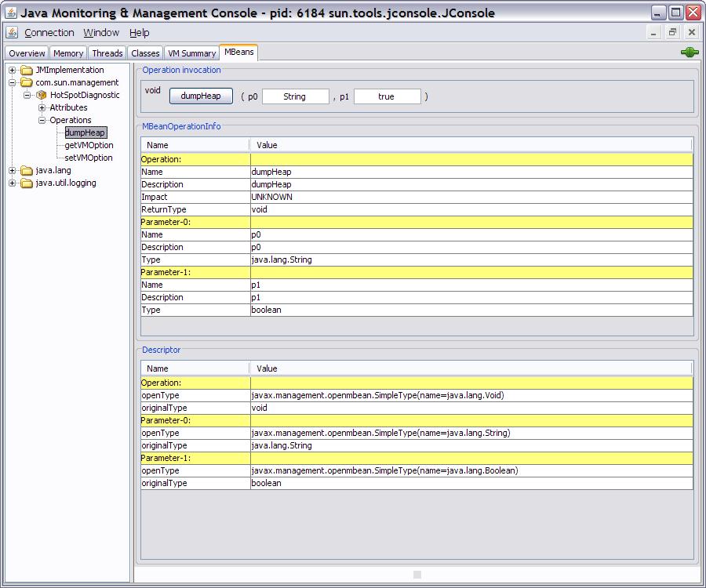Image resolution: width=706 pixels, height=588 pixels.
Task: Click Value column header in MBeanOperationInfo table
Action: click(471, 145)
